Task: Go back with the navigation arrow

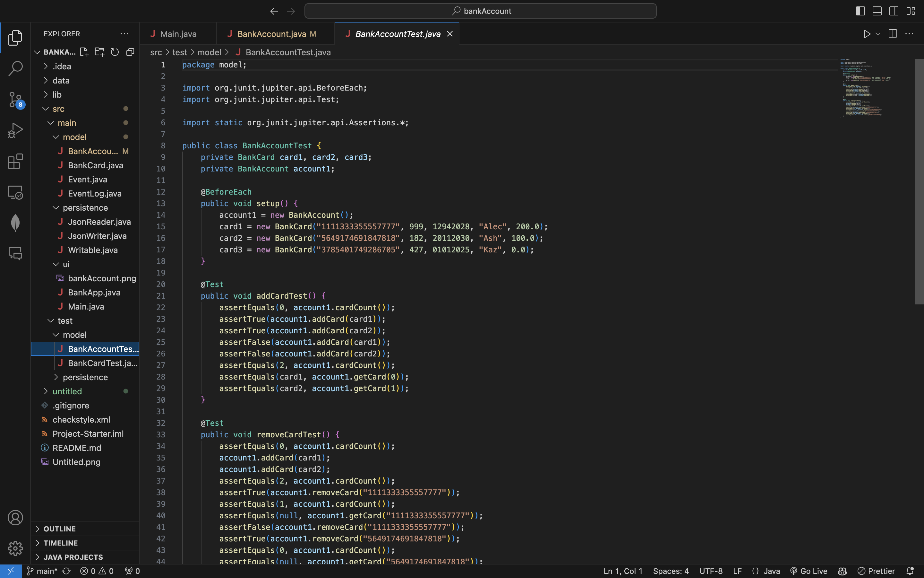Action: click(x=274, y=11)
